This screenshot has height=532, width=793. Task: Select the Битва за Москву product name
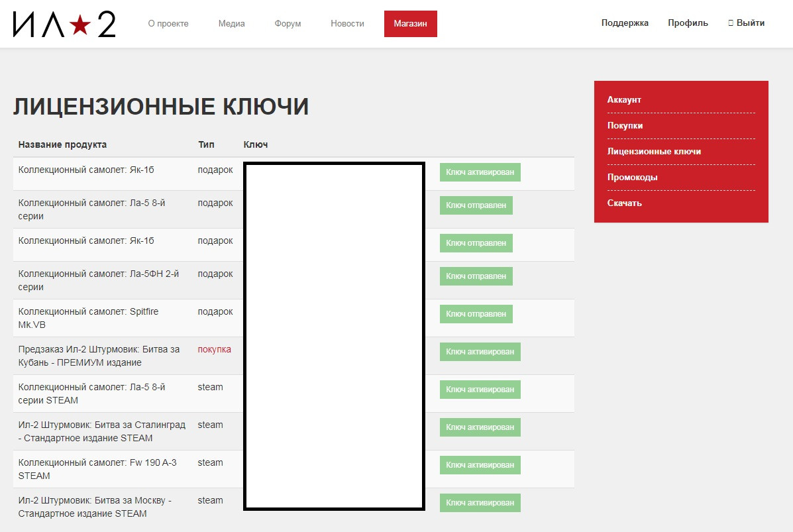pyautogui.click(x=95, y=507)
